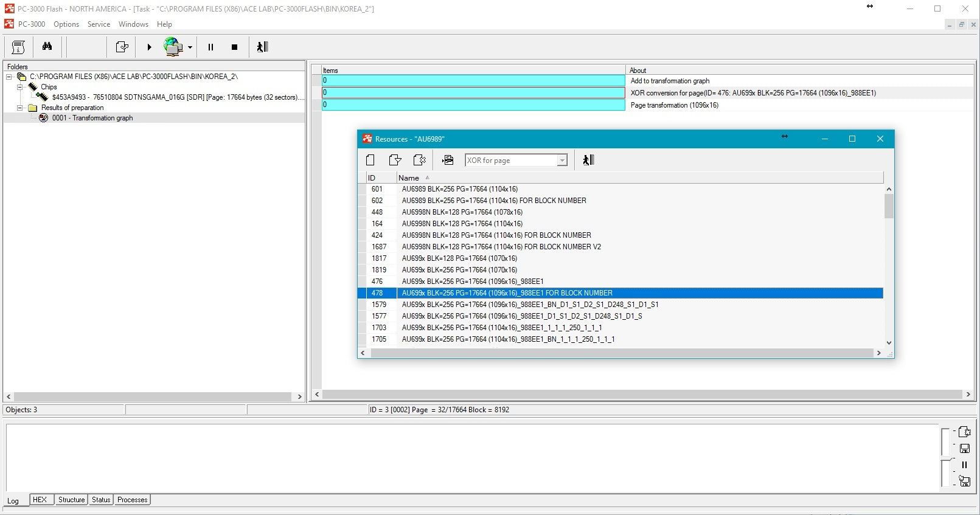Image resolution: width=980 pixels, height=515 pixels.
Task: Select resource row ID 1577
Action: point(620,316)
